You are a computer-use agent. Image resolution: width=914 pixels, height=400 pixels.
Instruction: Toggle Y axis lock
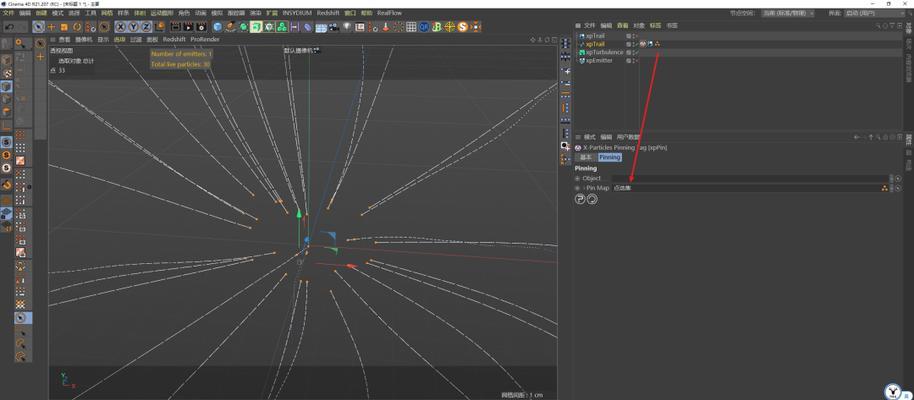pyautogui.click(x=133, y=27)
